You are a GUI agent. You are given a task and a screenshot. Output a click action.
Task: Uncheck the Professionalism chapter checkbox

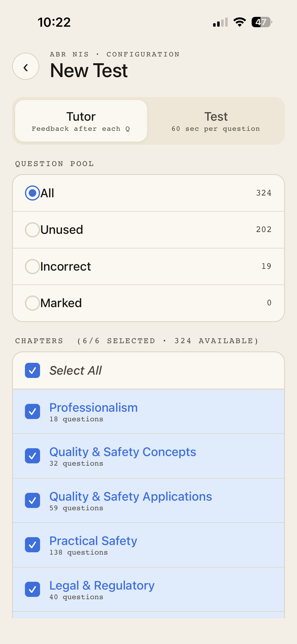(x=32, y=412)
